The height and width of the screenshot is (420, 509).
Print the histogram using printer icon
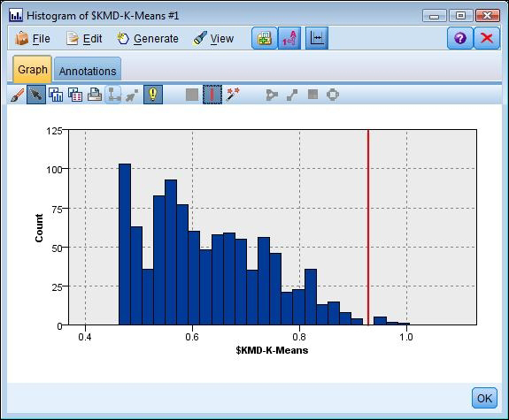pos(95,95)
